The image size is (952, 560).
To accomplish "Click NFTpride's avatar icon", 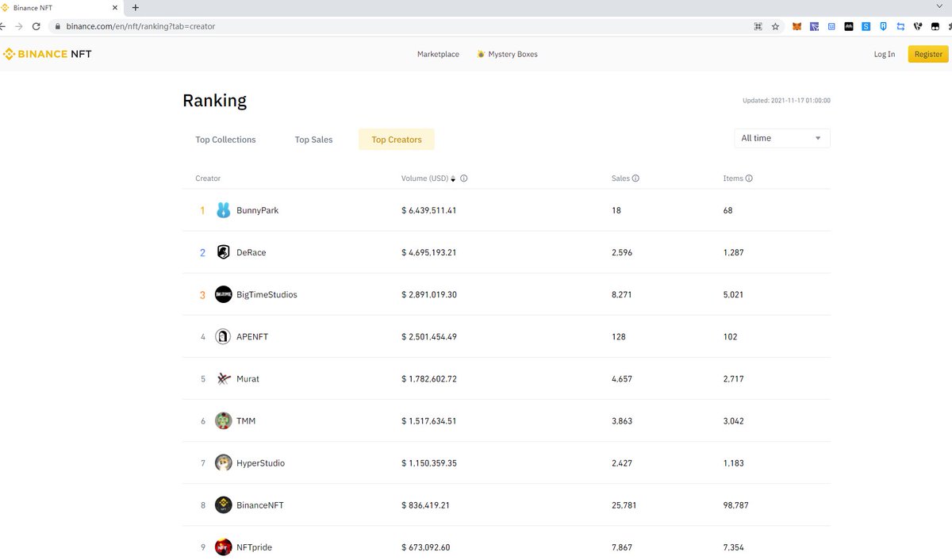I will [x=224, y=547].
